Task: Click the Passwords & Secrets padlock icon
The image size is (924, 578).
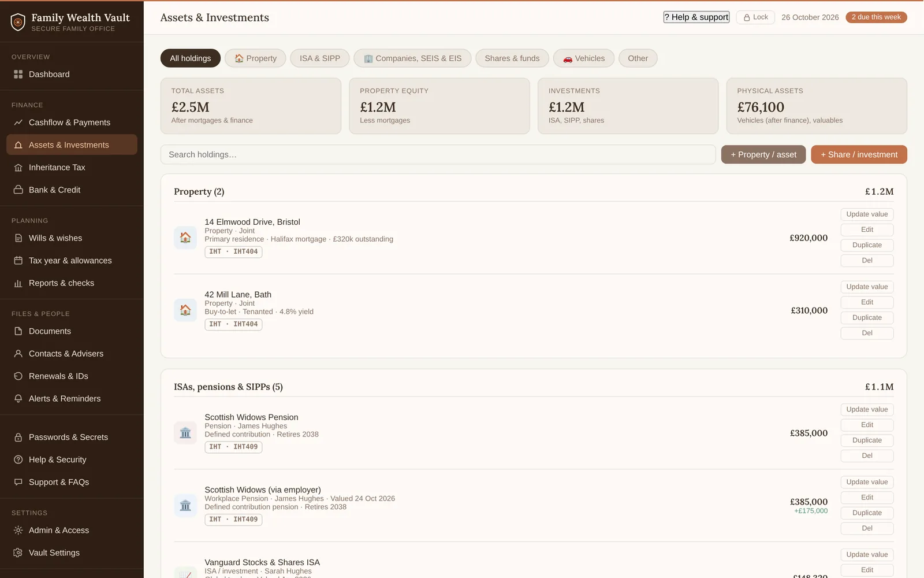Action: (18, 438)
